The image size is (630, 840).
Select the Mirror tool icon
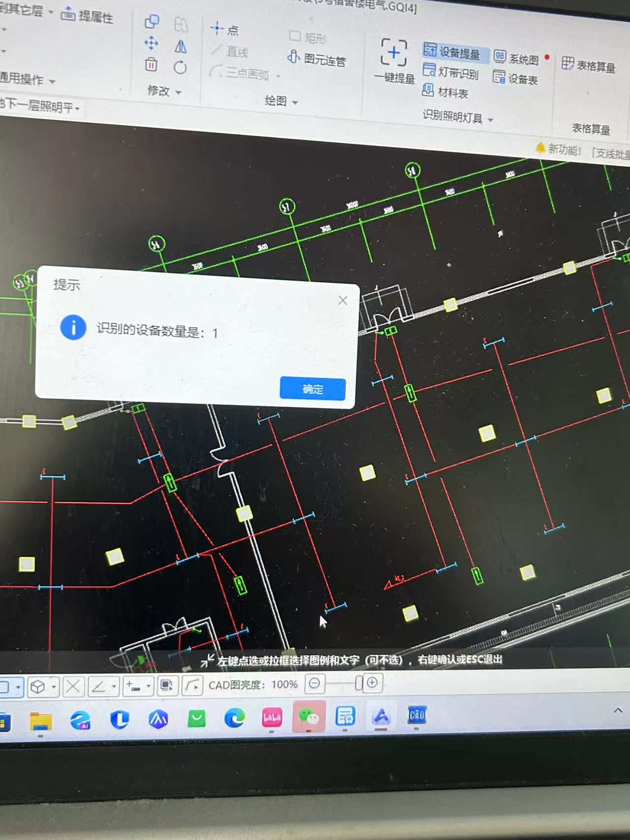(x=181, y=46)
